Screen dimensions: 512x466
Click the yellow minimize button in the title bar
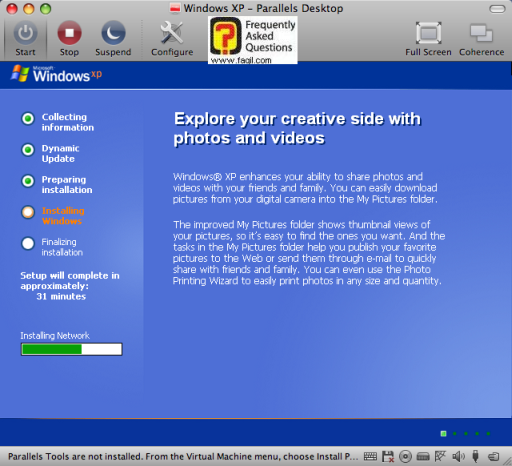(x=29, y=9)
